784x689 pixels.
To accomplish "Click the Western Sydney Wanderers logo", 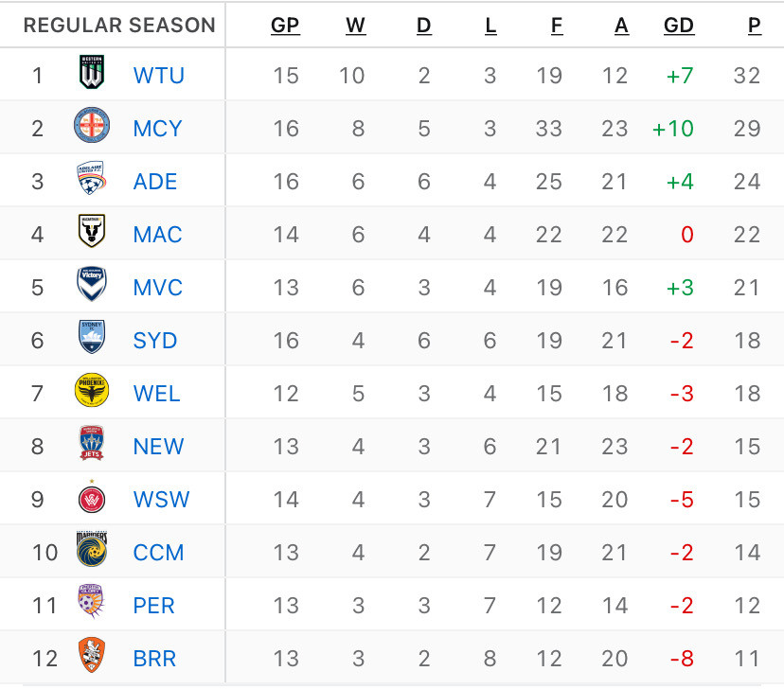I will coord(92,498).
